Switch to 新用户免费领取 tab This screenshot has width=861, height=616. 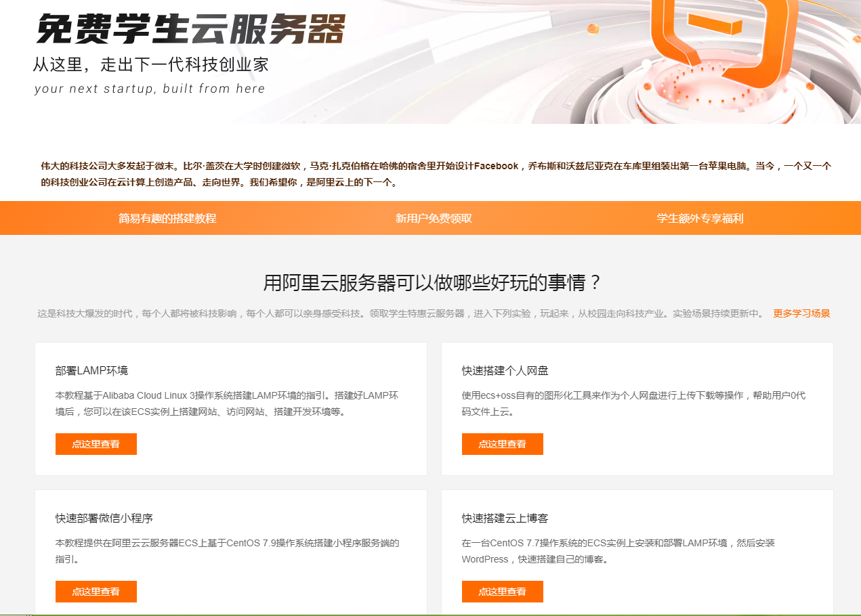[434, 218]
